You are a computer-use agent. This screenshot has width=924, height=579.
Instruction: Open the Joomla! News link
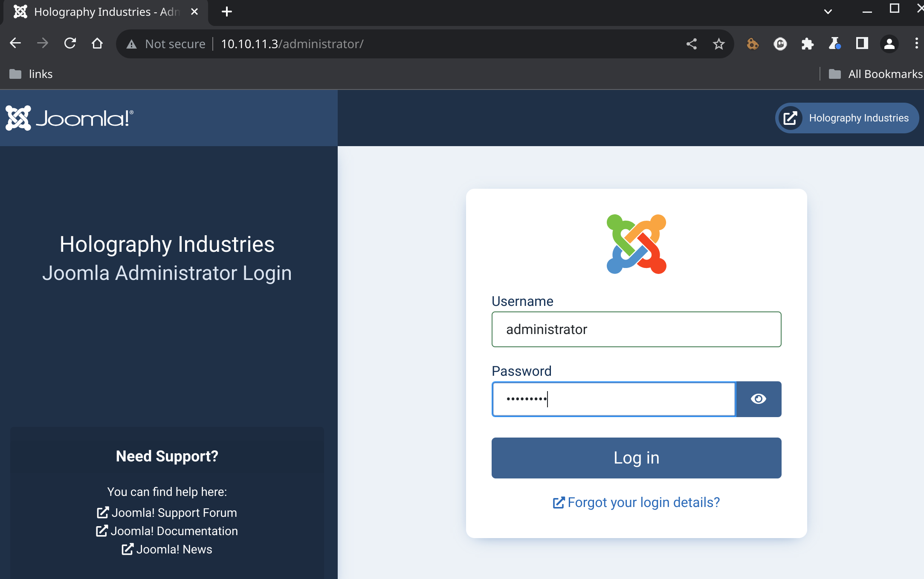coord(167,549)
